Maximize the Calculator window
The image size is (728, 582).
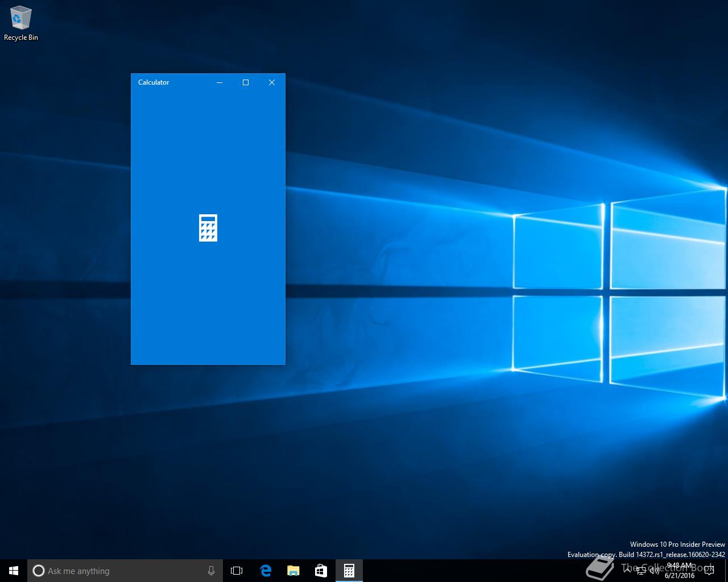click(246, 82)
